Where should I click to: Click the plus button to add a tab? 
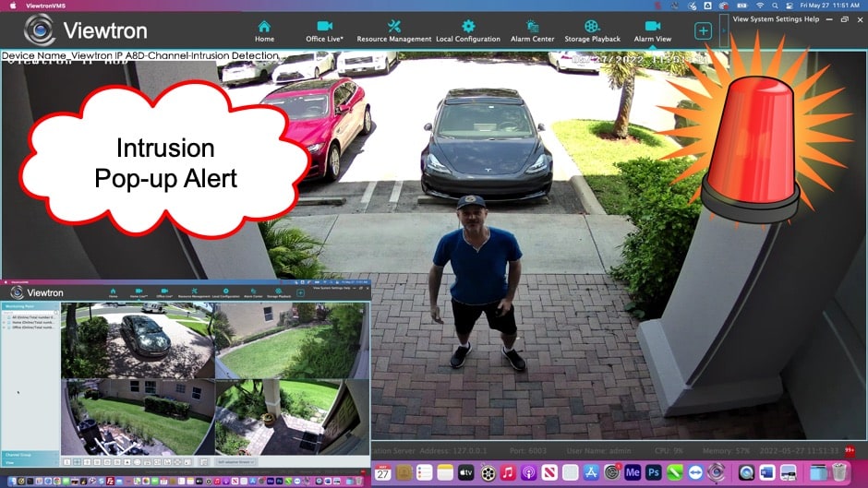click(703, 31)
